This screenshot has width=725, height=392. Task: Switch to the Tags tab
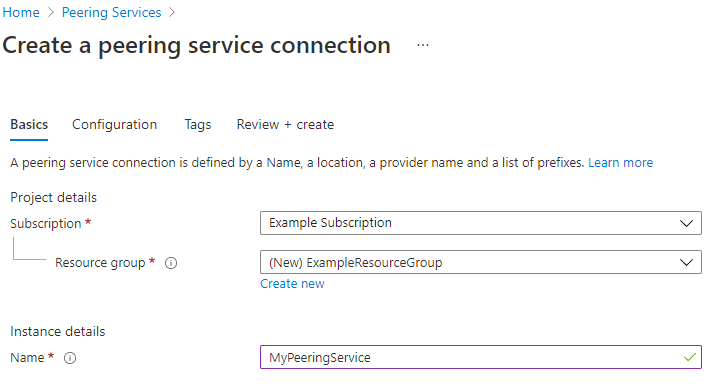(197, 125)
